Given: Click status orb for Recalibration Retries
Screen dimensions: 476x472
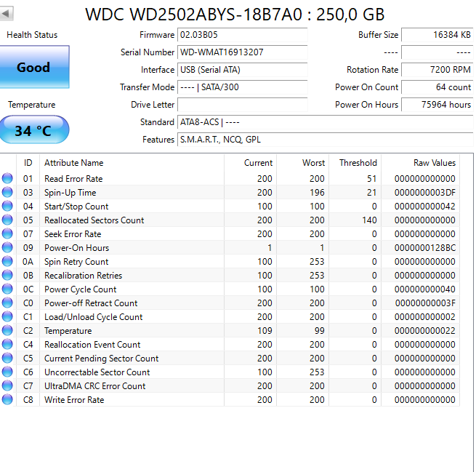Looking at the screenshot, I should coord(7,275).
